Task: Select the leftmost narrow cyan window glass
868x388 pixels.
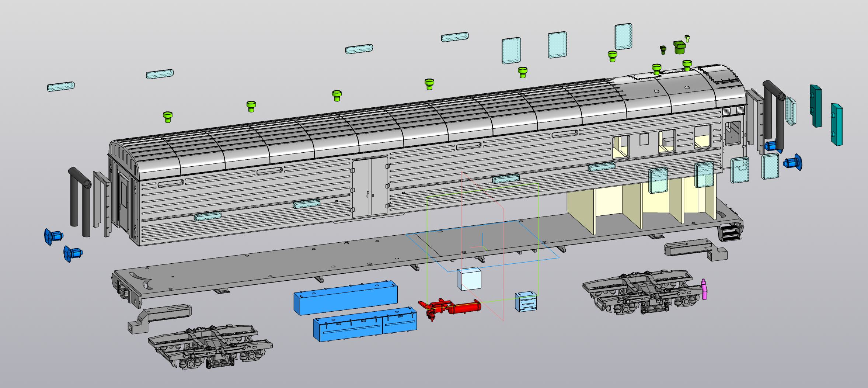Action: (61, 87)
